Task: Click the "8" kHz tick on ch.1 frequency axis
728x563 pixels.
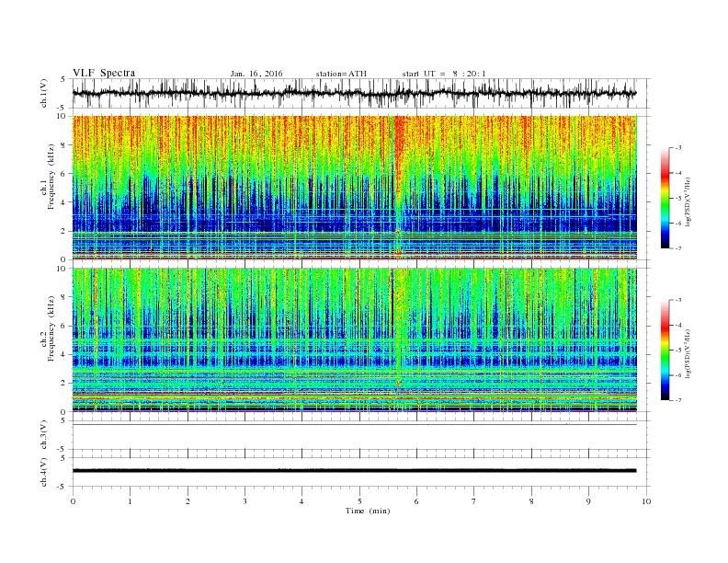Action: [64, 145]
